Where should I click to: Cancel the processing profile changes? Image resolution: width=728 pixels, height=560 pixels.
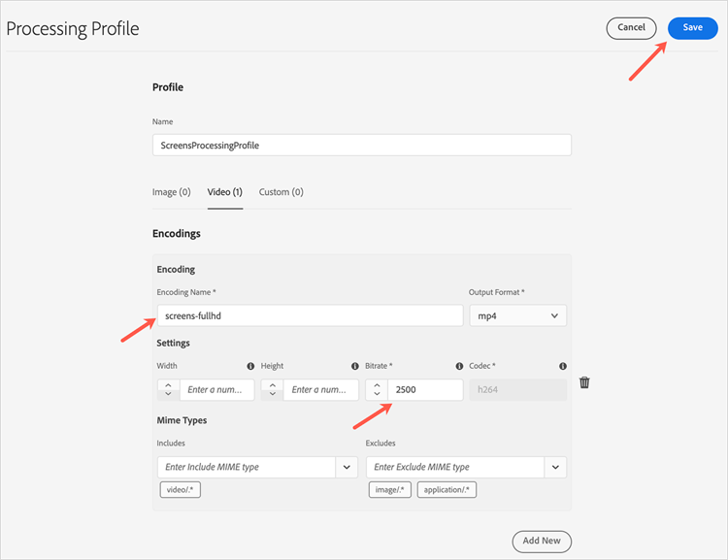point(632,28)
